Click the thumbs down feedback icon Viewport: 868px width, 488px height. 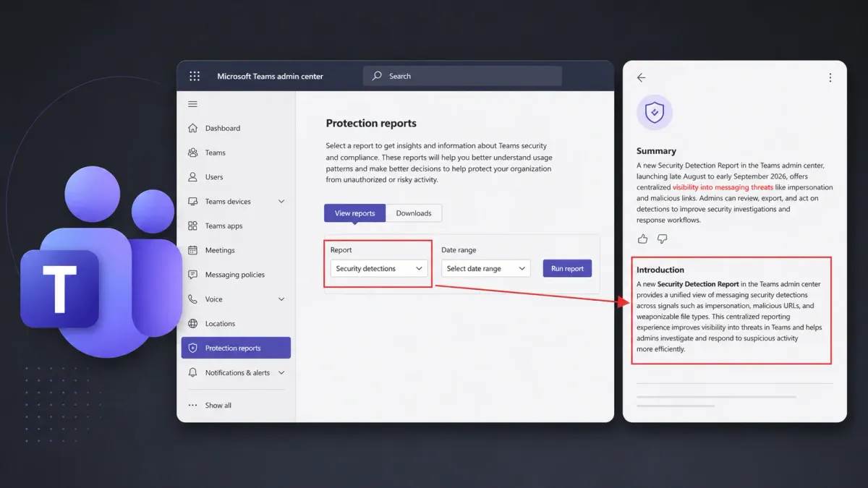[x=662, y=239]
